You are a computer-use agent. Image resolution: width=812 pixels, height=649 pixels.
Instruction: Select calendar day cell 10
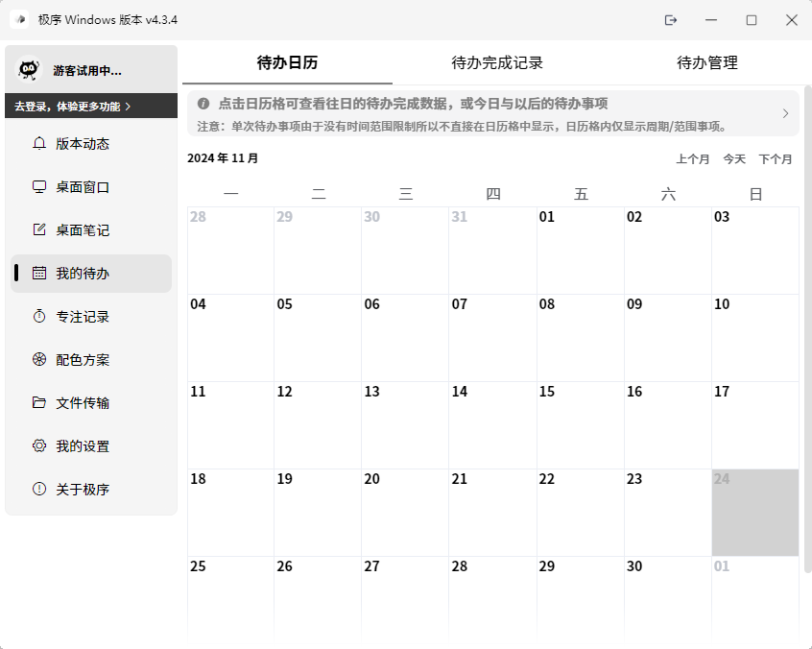click(755, 338)
